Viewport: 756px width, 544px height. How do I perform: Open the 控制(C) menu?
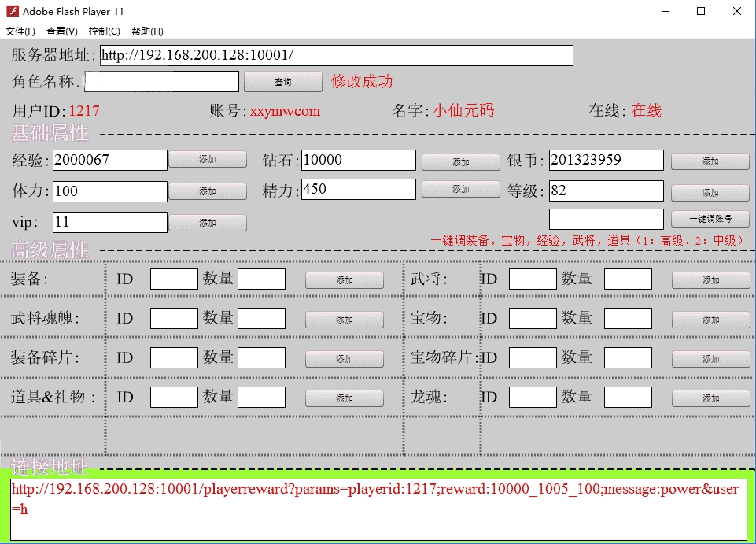click(x=104, y=31)
